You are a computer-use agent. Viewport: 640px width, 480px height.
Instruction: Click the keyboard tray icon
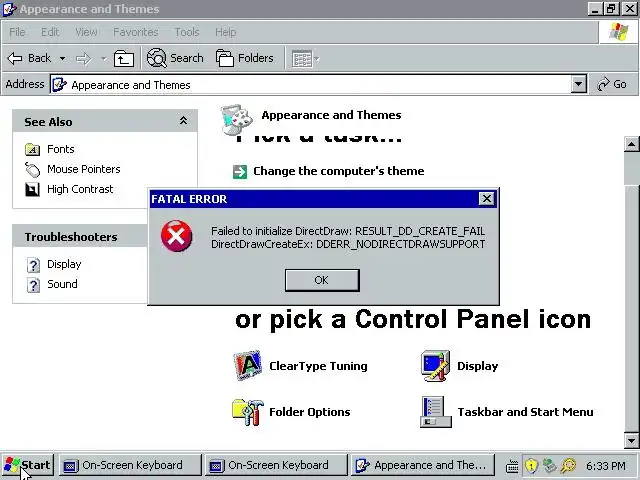pyautogui.click(x=512, y=466)
